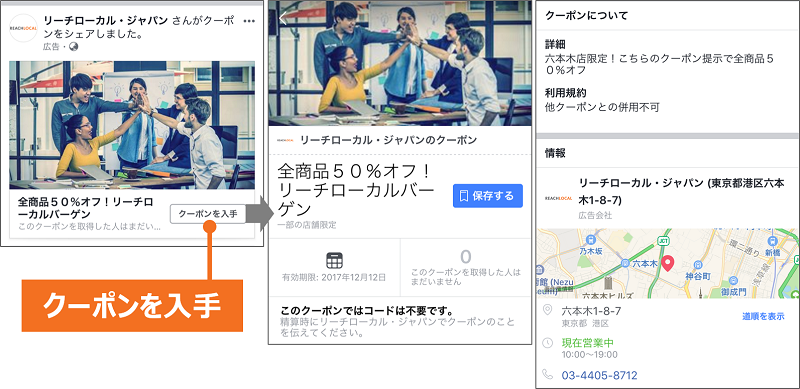
Task: Click the 一部の店舗限定 label
Action: point(307,225)
